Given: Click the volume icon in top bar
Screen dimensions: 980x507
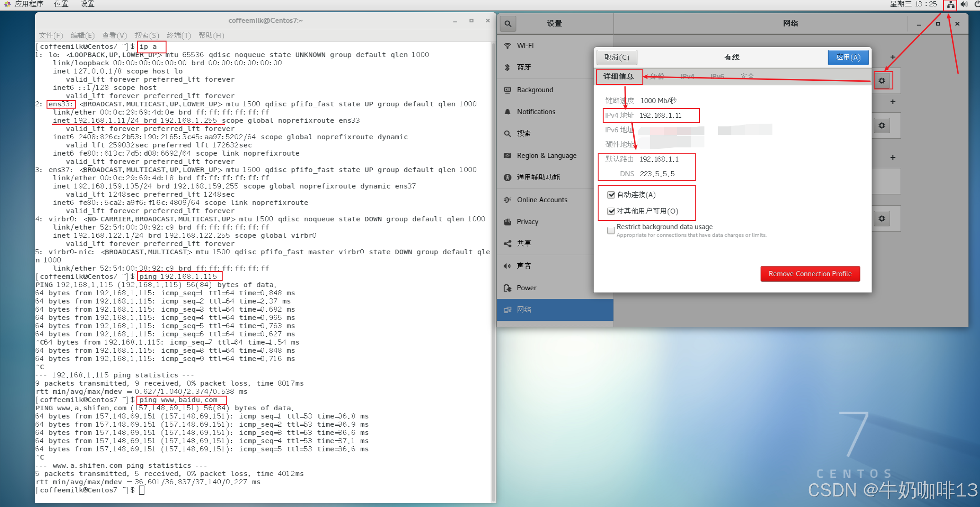Looking at the screenshot, I should (964, 5).
